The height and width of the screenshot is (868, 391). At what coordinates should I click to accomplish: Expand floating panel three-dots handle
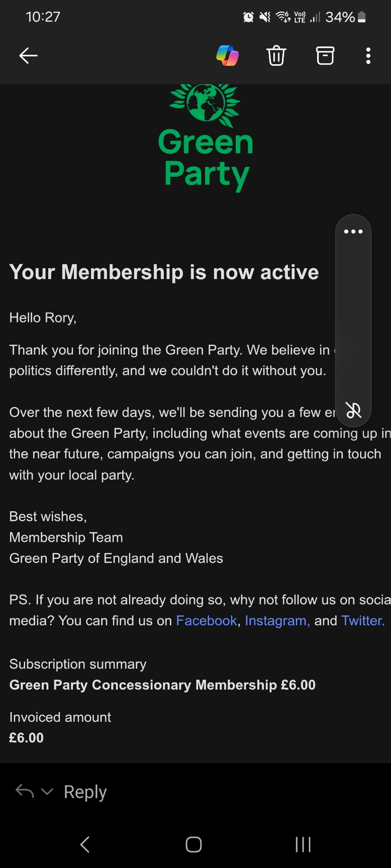click(x=353, y=231)
